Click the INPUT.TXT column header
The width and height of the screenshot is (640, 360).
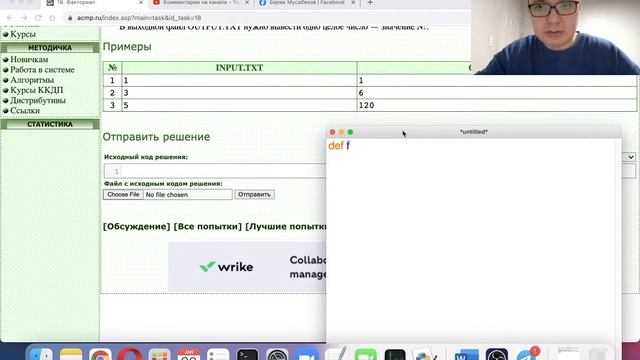coord(239,68)
